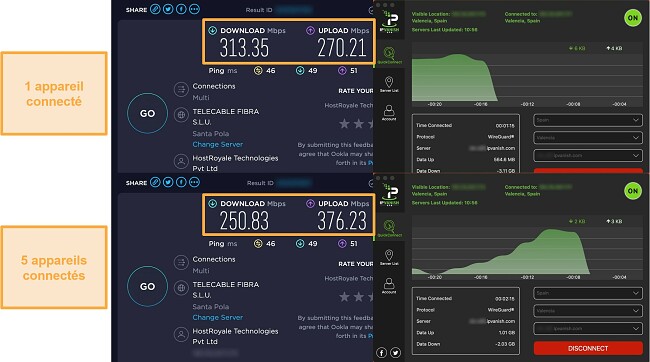Rate provider one star in 313.35 result panel
650x362 pixels.
tap(344, 124)
